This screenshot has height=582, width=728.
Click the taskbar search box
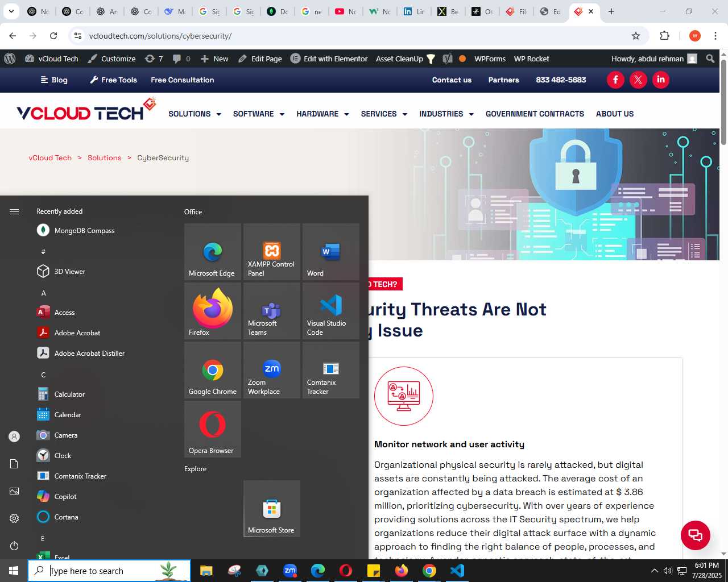tap(109, 571)
